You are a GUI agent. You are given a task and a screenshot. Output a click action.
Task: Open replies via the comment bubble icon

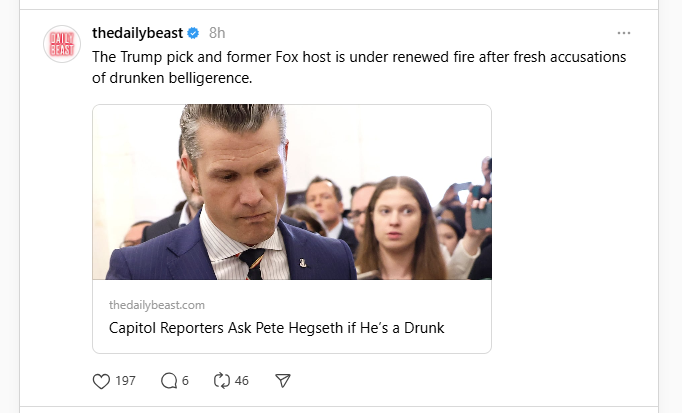click(x=168, y=381)
